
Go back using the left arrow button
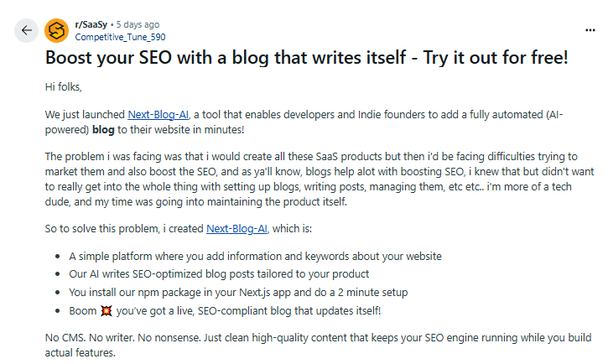(27, 30)
